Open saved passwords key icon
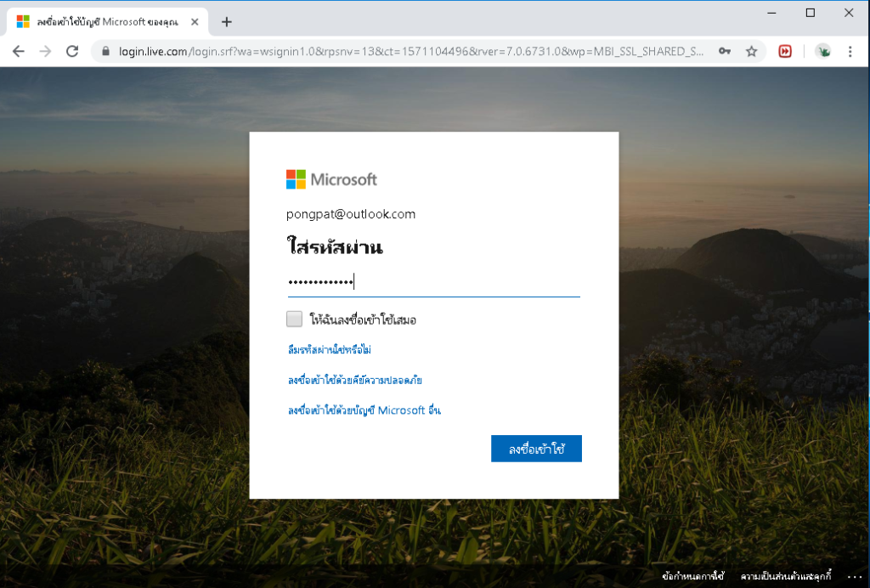Screen dimensions: 870x588 pos(725,52)
